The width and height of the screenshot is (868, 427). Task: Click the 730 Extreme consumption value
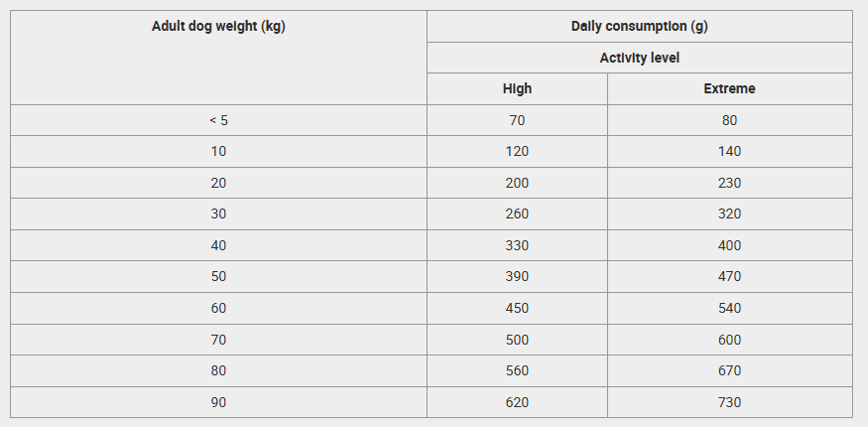coord(729,402)
